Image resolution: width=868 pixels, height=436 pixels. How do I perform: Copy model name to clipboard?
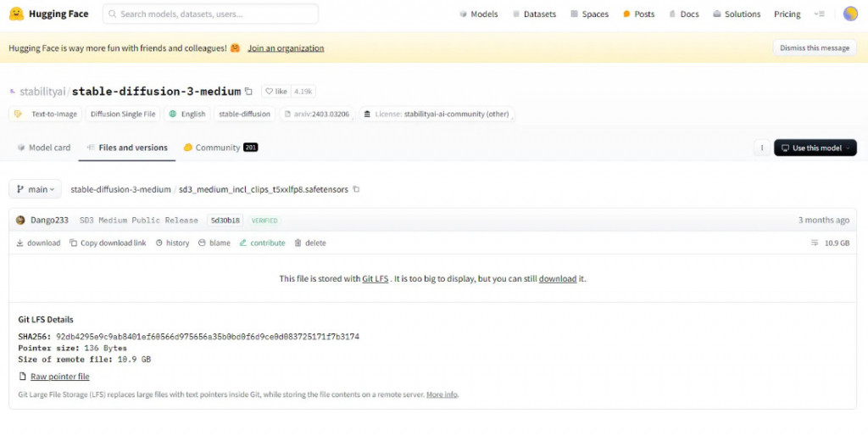248,92
